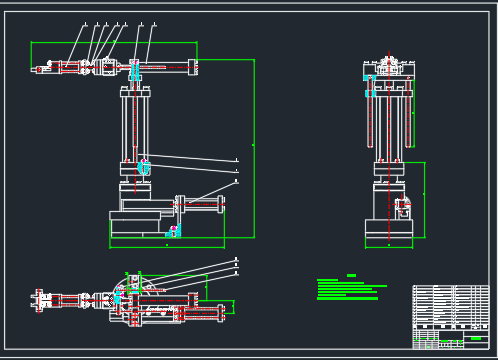Click the green highlighted cell in the title block

pos(476,338)
